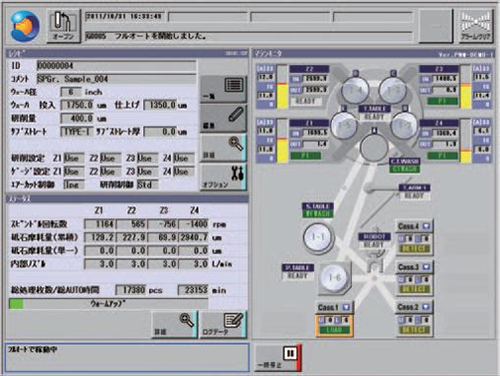Select the recipe ID field 00000004
The height and width of the screenshot is (376, 500).
tap(116, 66)
